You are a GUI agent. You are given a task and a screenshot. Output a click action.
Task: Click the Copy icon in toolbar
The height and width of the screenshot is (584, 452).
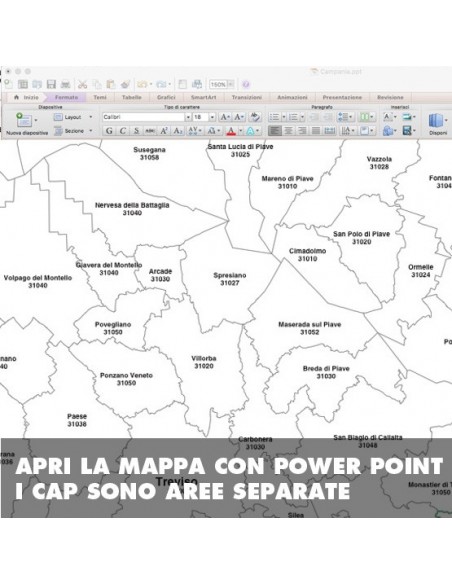97,85
